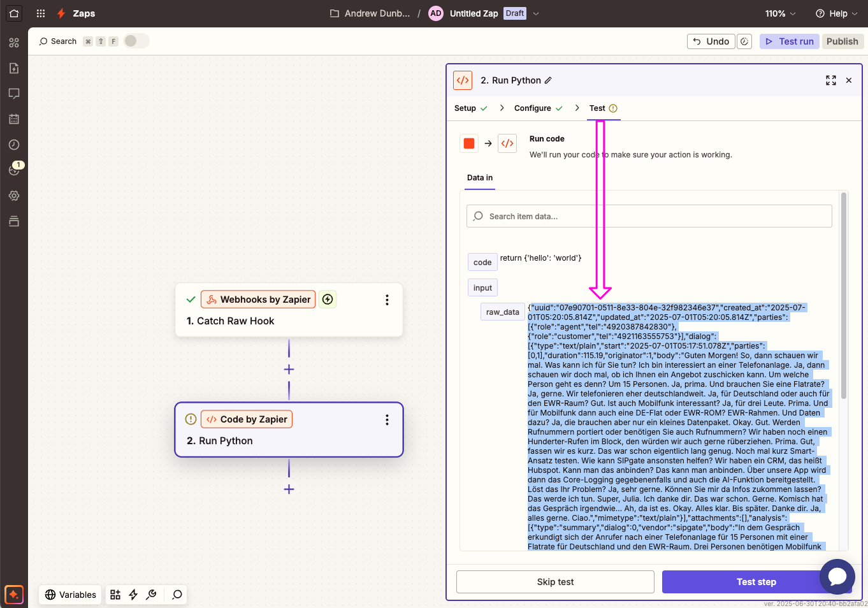The height and width of the screenshot is (608, 868).
Task: Open the Zap file icon in sidebar
Action: 14,68
